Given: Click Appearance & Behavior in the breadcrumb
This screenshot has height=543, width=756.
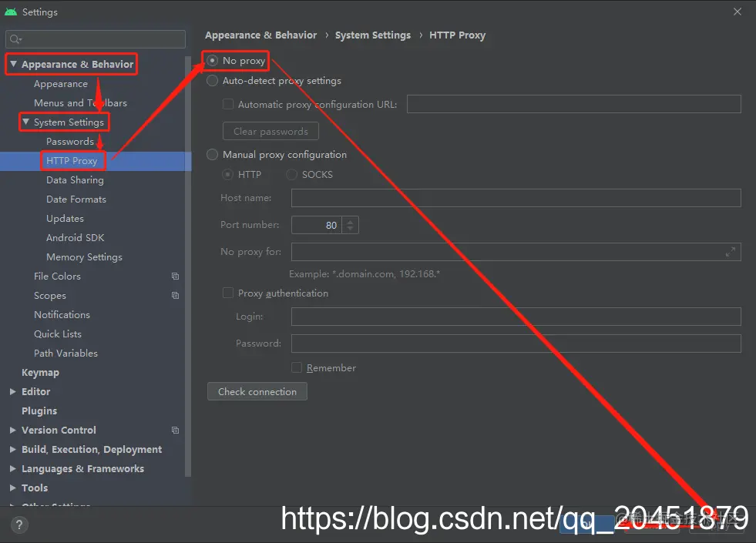Looking at the screenshot, I should point(260,35).
